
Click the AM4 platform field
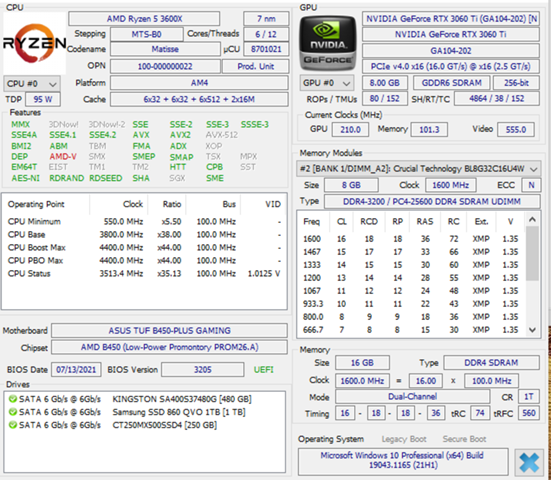click(x=199, y=83)
